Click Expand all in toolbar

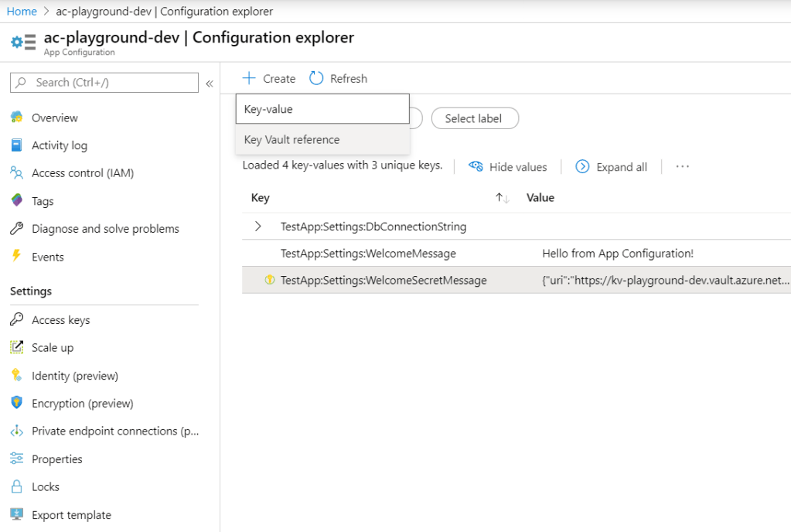coord(612,167)
